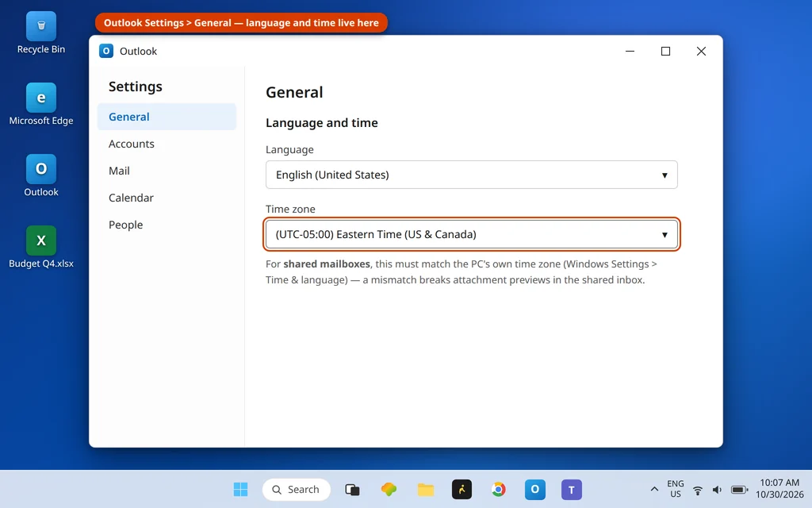Open the volume speaker tray icon
Screen dimensions: 812x508
point(717,489)
